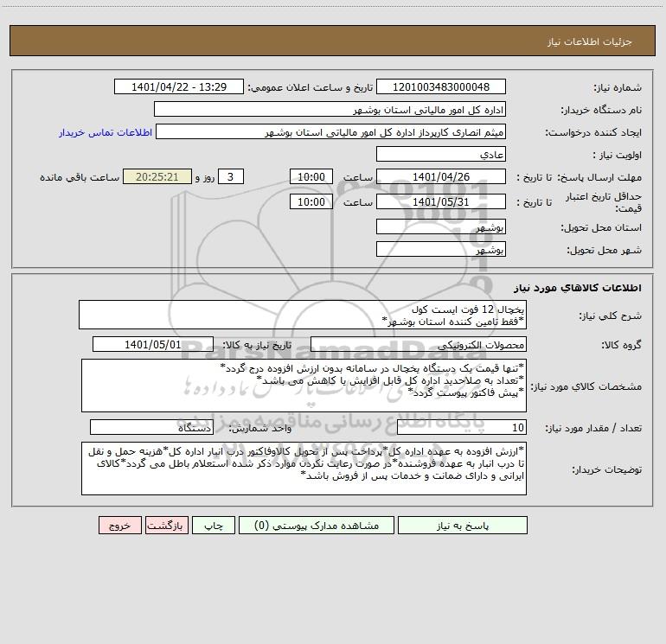Screen dimensions: 666x644
Task: Click the توضیحات خریدار label
Action: pyautogui.click(x=606, y=470)
